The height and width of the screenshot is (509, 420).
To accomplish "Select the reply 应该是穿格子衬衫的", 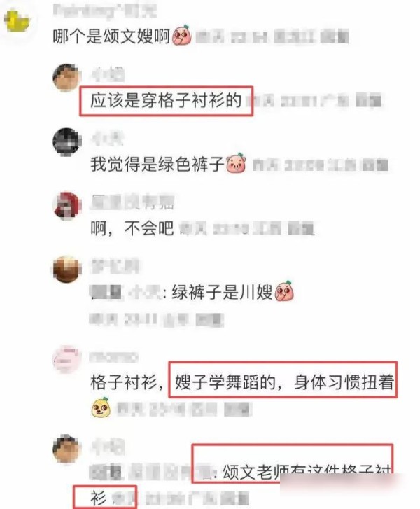I will coord(166,100).
